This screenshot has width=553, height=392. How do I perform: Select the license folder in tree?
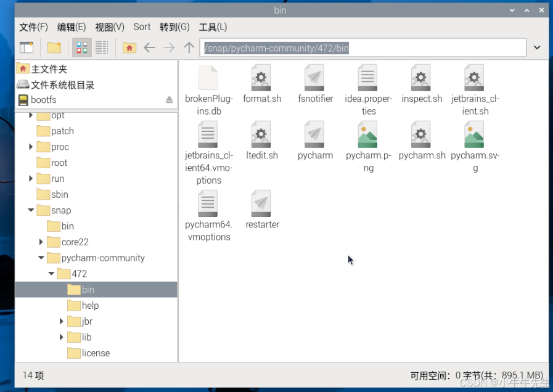pos(95,353)
